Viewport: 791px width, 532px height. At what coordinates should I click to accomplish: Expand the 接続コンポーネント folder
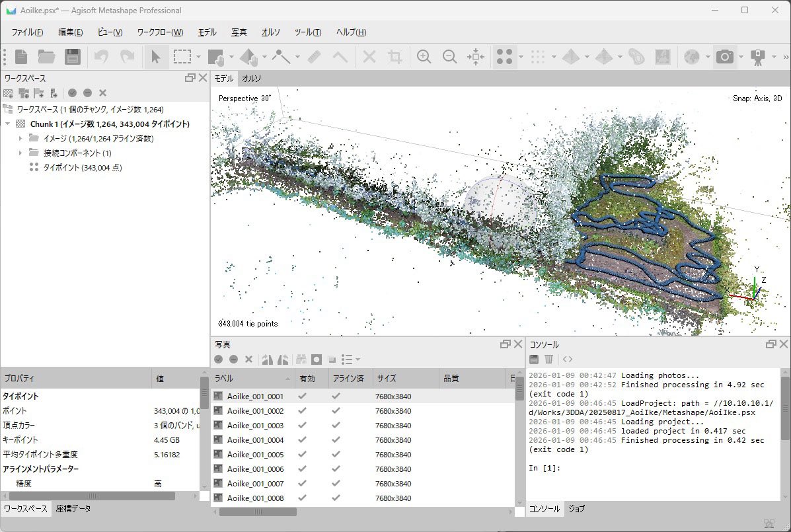[x=20, y=153]
